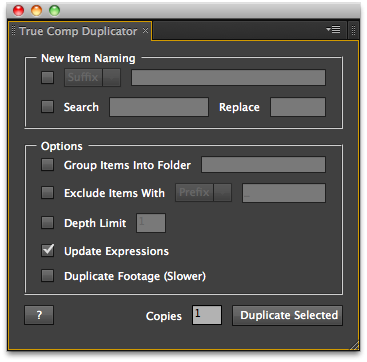
Task: Grab the panel gripper beside tab title
Action: (13, 30)
